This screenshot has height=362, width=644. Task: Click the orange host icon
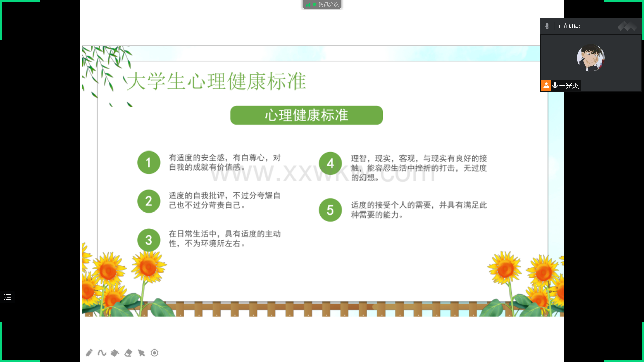click(546, 86)
